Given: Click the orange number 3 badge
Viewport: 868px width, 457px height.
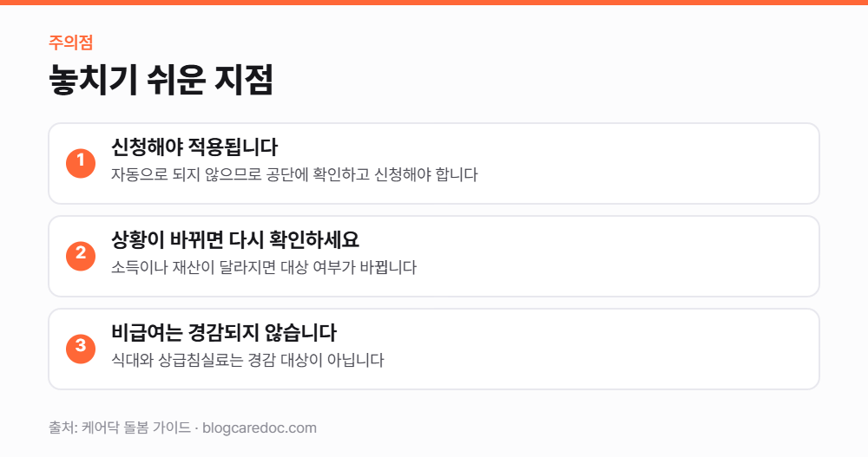Looking at the screenshot, I should coord(81,349).
